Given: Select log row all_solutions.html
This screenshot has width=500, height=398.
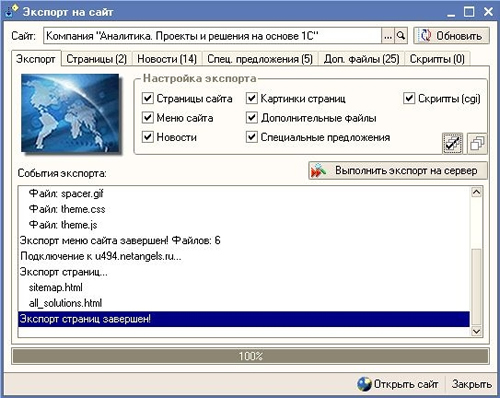Looking at the screenshot, I should click(244, 303).
